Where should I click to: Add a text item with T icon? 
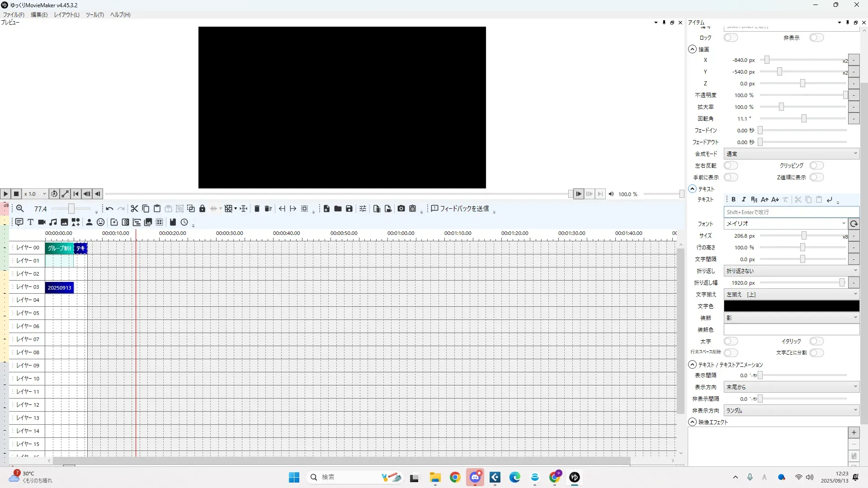30,222
